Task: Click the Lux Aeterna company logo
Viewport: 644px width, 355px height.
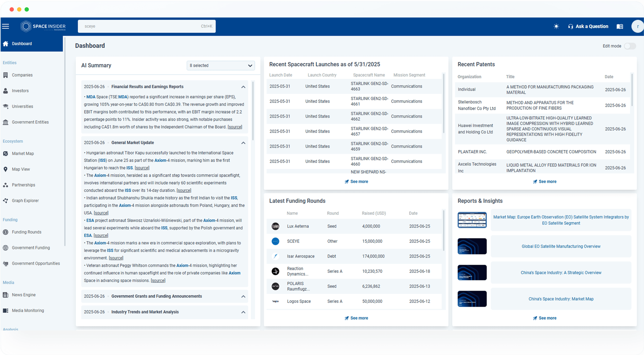Action: click(x=275, y=226)
